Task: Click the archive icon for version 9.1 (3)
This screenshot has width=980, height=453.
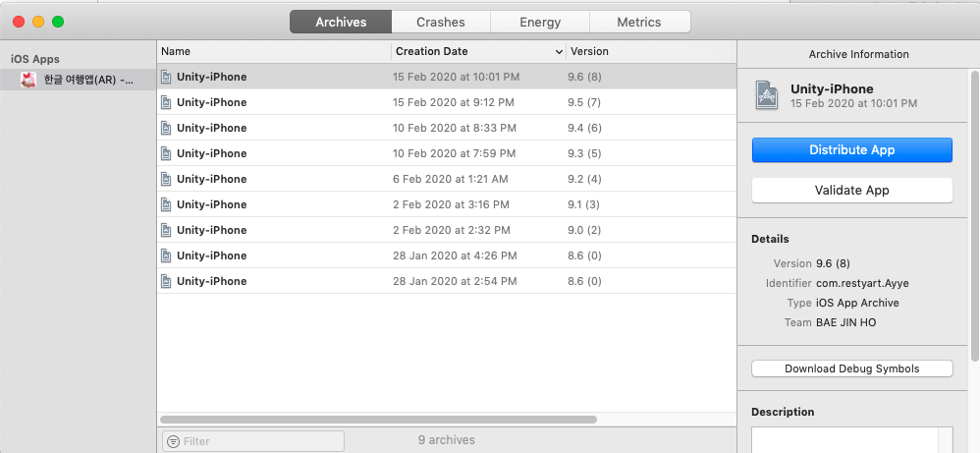Action: pyautogui.click(x=166, y=204)
